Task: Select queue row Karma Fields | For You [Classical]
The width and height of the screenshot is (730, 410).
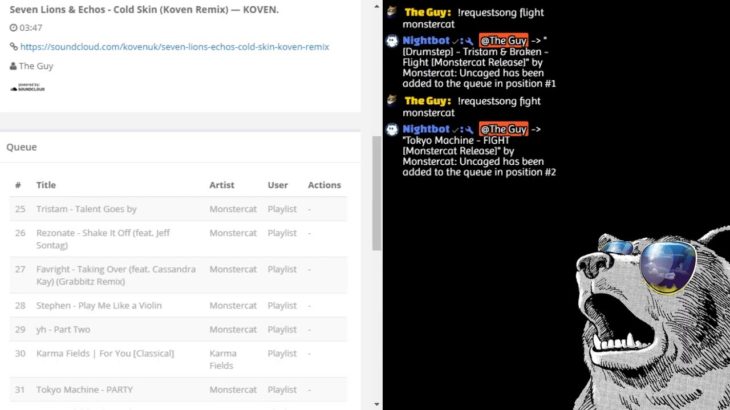Action: [178, 359]
